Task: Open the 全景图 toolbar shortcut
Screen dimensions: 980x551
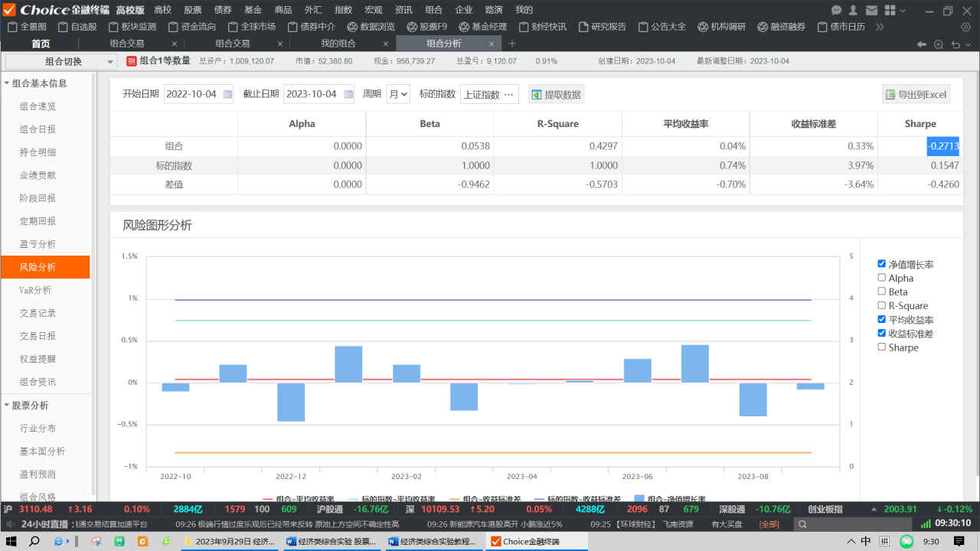Action: click(27, 27)
